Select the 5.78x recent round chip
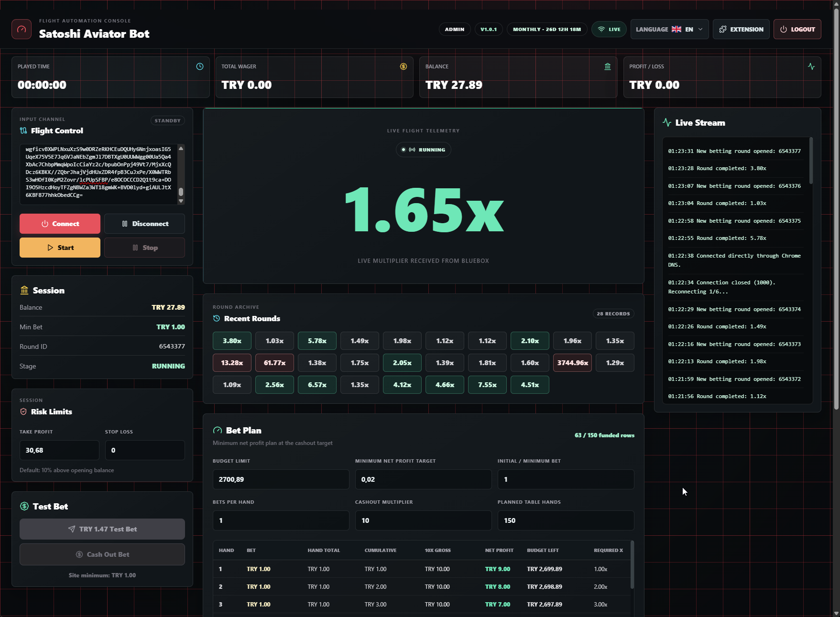 [x=317, y=341]
